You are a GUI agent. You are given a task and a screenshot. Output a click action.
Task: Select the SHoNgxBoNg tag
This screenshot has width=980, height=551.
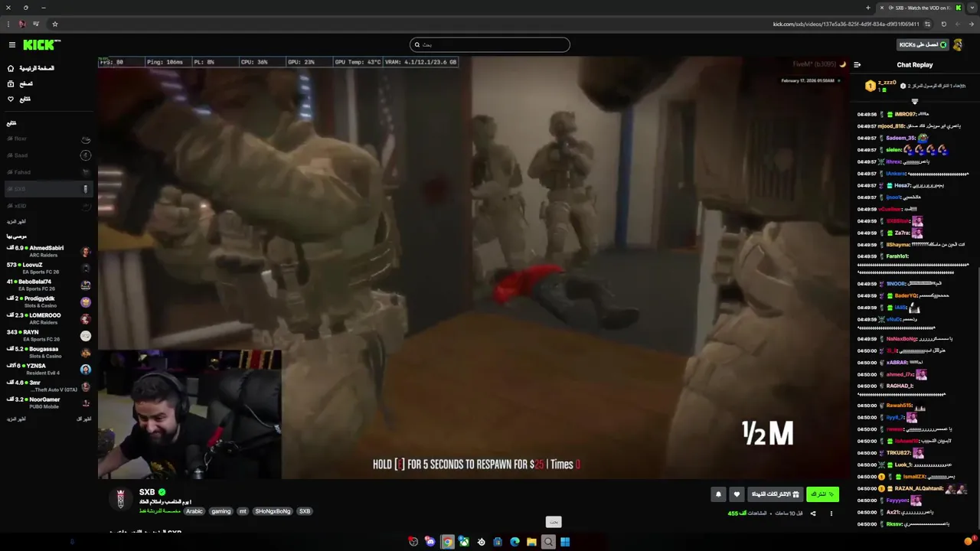pos(273,511)
